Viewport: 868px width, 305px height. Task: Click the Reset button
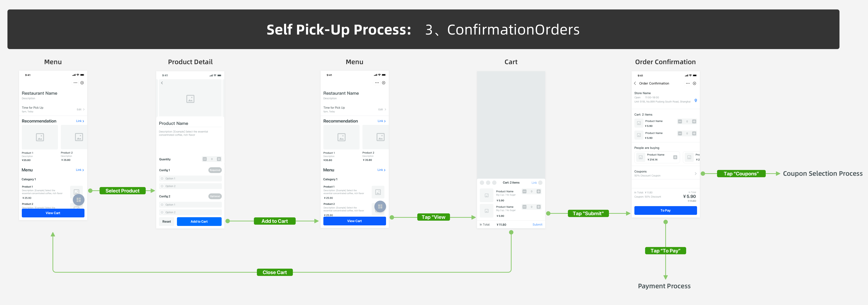[x=166, y=222]
